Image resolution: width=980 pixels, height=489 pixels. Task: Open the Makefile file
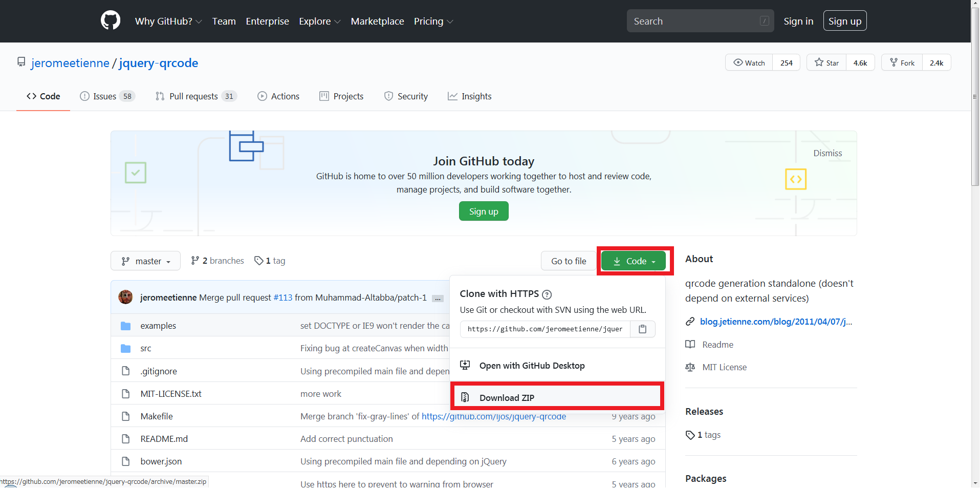tap(157, 416)
